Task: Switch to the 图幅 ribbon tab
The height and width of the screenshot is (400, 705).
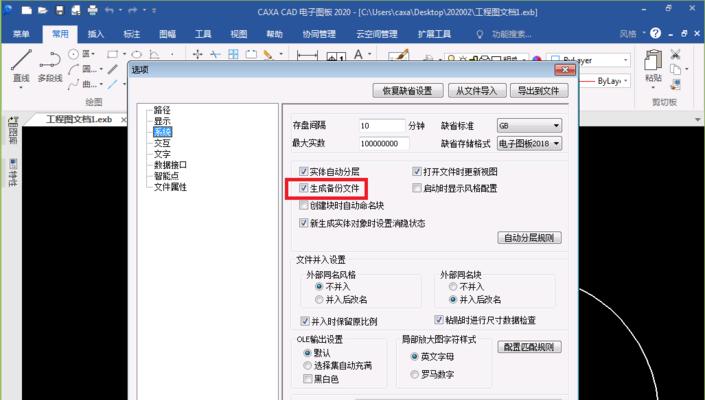Action: point(167,34)
